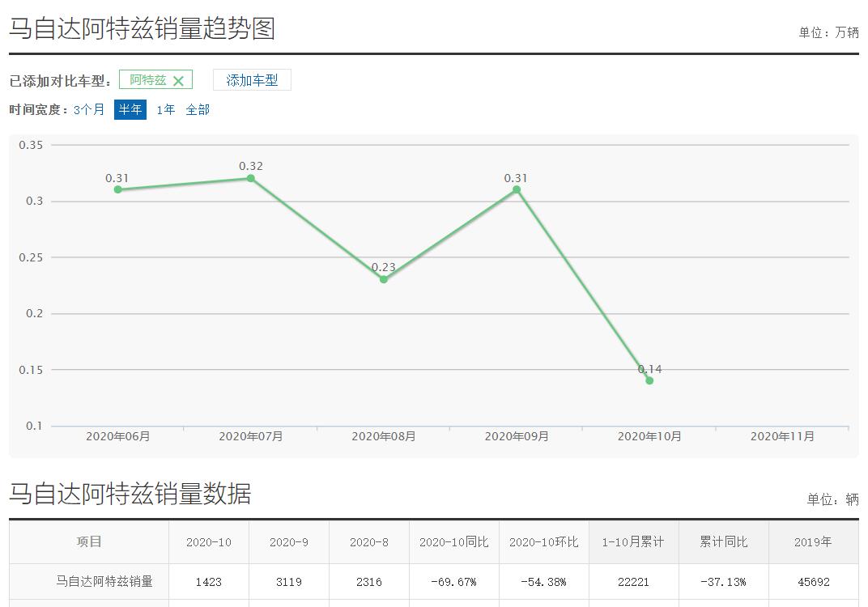Remove 阿特兹 from comparison models
The image size is (868, 607).
point(178,79)
